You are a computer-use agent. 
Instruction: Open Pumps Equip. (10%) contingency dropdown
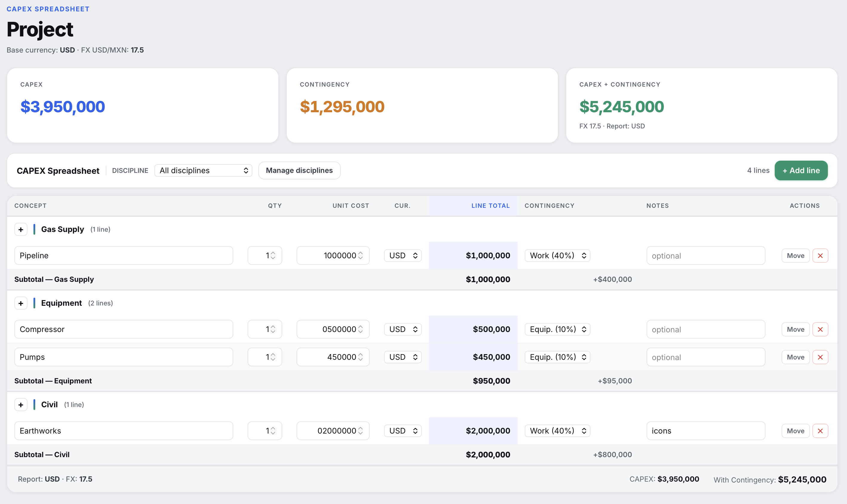[557, 357]
